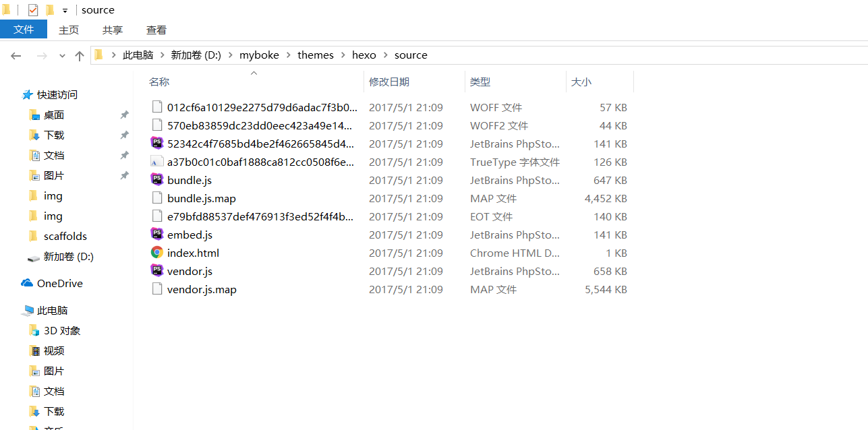Viewport: 868px width, 430px height.
Task: Sort by the 名称 column header
Action: (x=159, y=82)
